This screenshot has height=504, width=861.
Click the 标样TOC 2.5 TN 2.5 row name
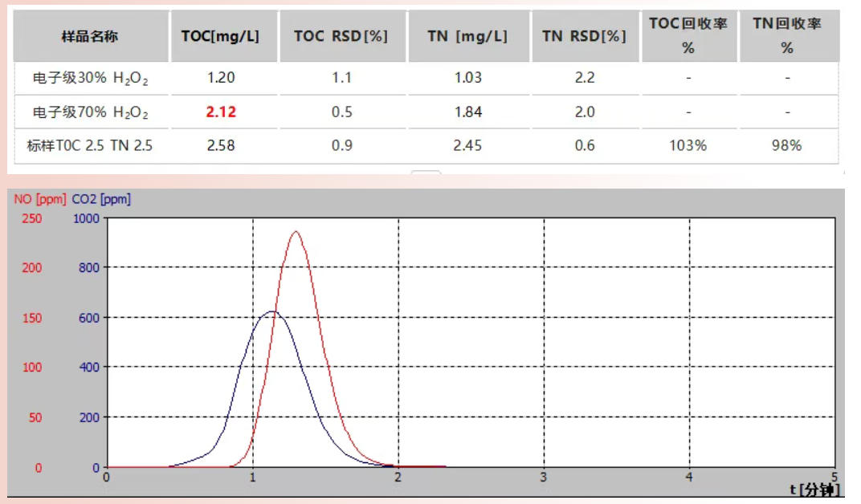point(90,145)
